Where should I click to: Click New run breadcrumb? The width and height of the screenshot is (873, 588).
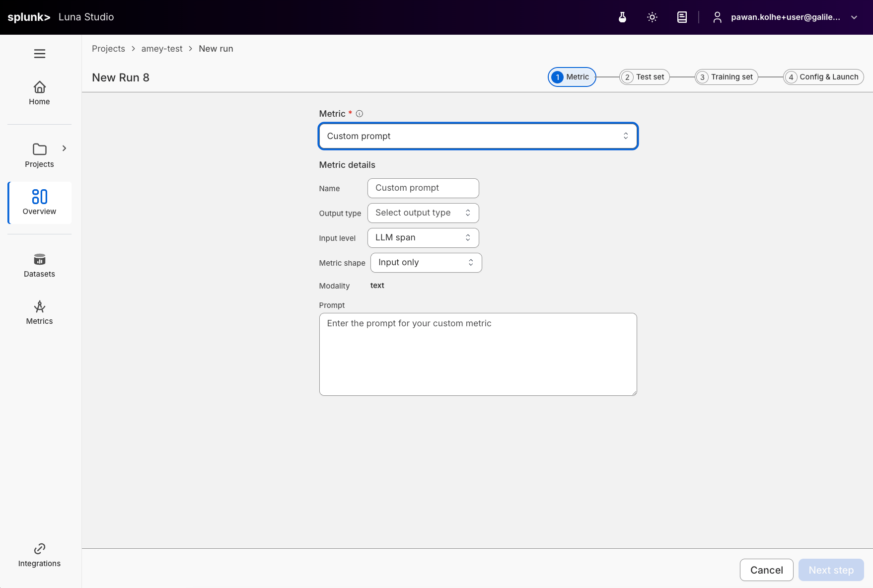pos(216,49)
